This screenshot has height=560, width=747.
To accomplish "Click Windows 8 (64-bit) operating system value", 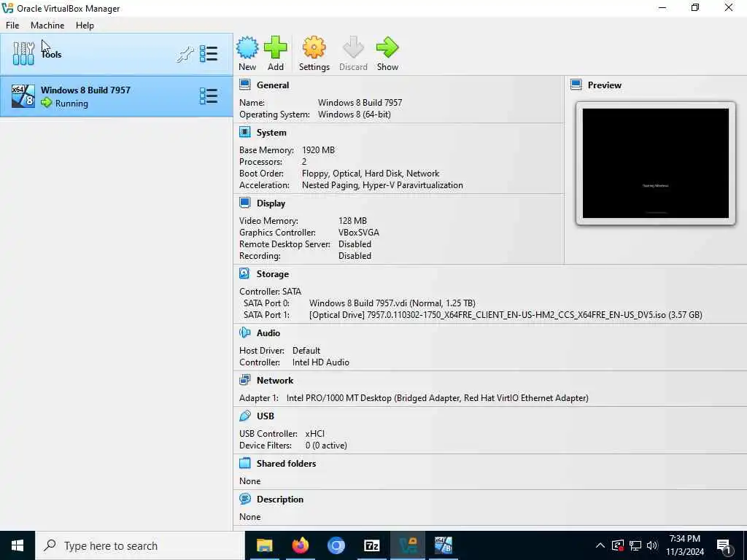I will pyautogui.click(x=354, y=114).
